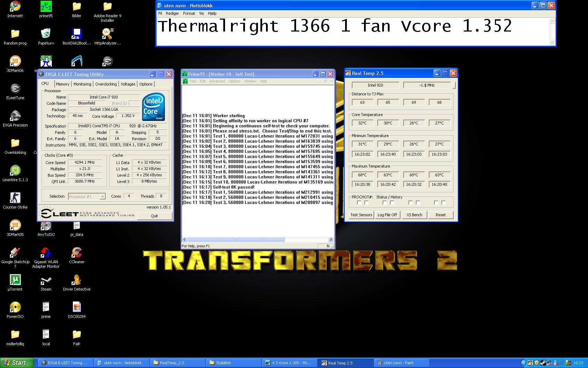Switch to the Options tab in E-LEET
Image resolution: width=588 pixels, height=368 pixels.
[146, 84]
